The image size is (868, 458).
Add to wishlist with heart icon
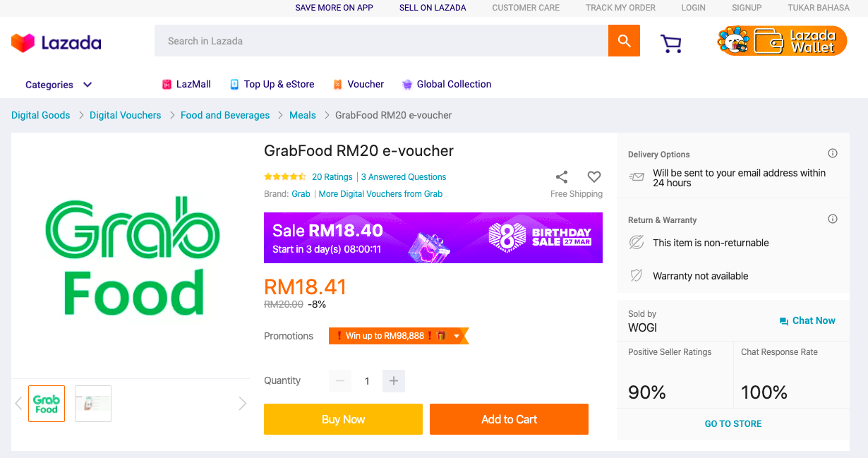point(594,176)
